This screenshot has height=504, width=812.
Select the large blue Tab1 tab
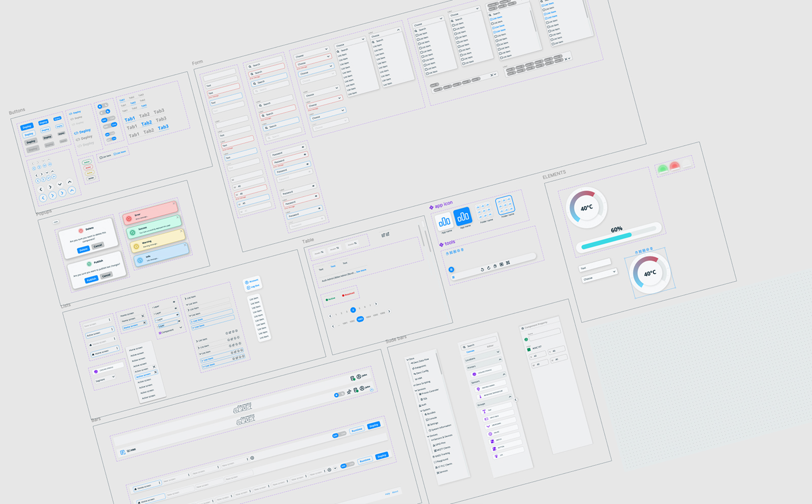130,119
